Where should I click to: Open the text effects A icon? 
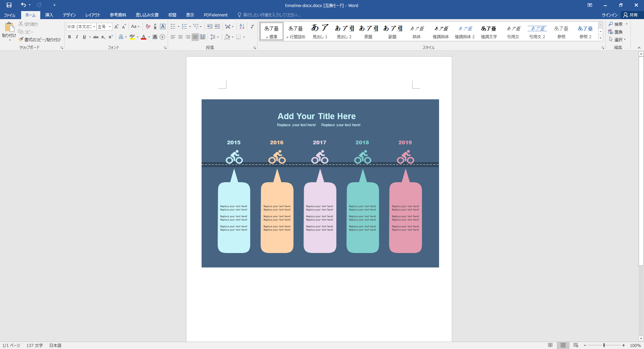pyautogui.click(x=121, y=37)
